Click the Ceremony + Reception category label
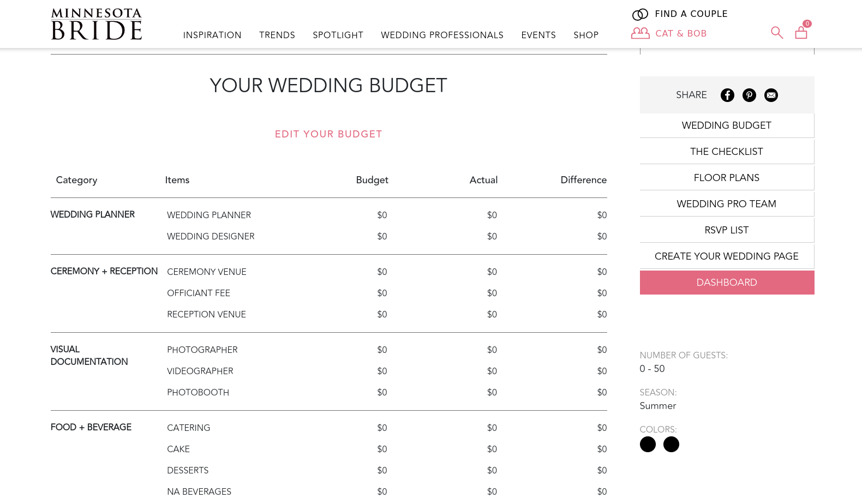Image resolution: width=862 pixels, height=504 pixels. point(104,271)
